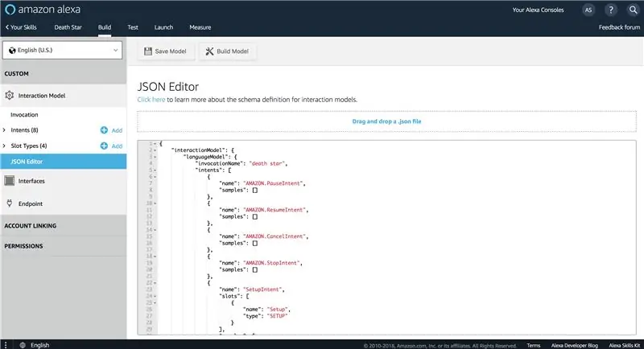The height and width of the screenshot is (349, 644).
Task: Click the "SetupIntent" name in editor
Action: [x=263, y=289]
